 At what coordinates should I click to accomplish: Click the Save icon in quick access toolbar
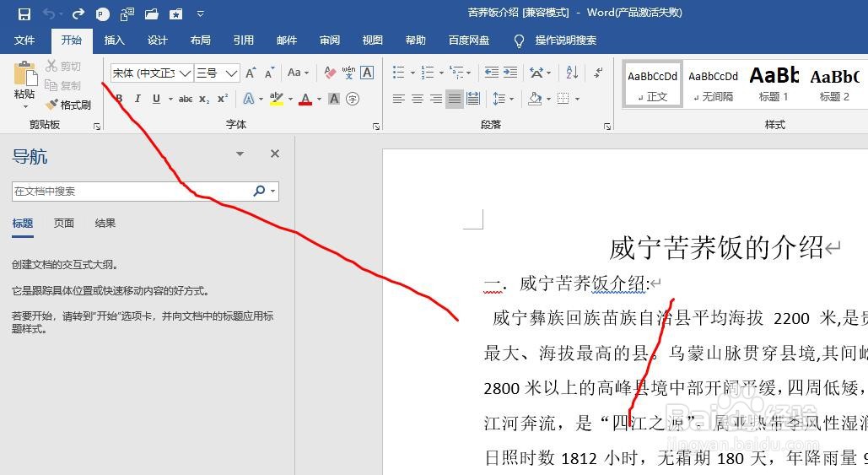(x=24, y=13)
